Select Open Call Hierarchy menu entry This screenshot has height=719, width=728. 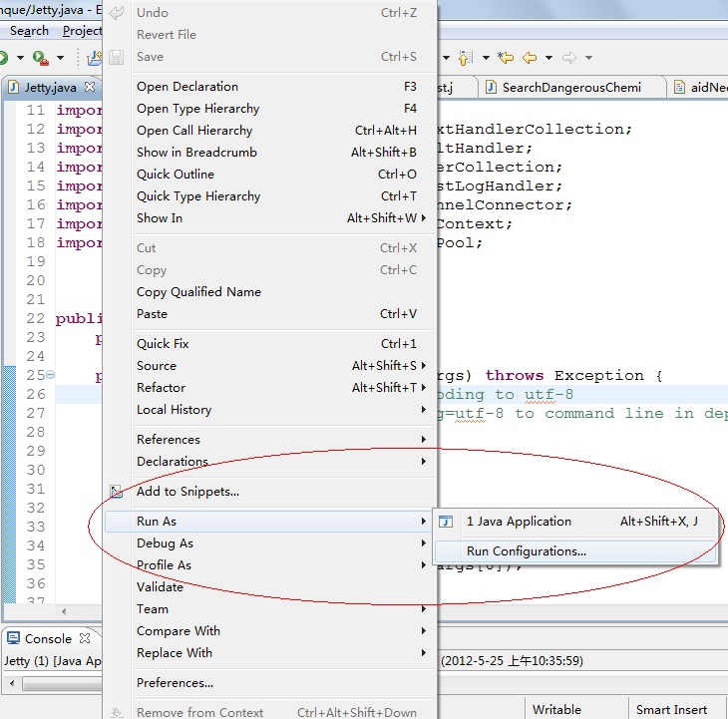194,131
